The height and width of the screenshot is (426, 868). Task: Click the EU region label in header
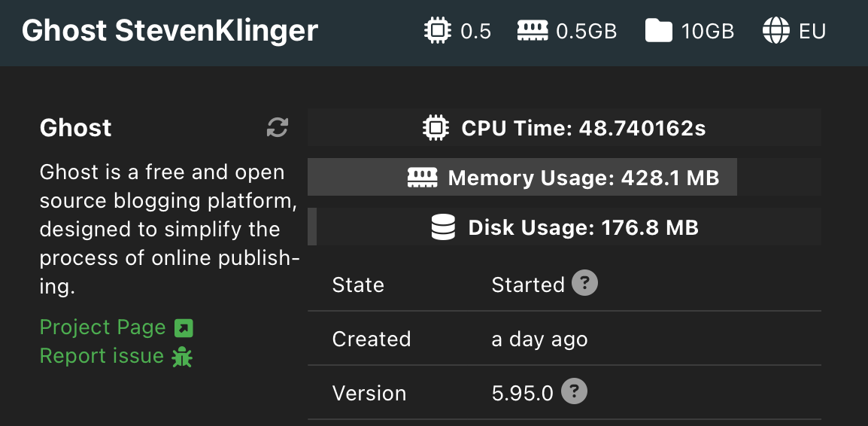[812, 32]
